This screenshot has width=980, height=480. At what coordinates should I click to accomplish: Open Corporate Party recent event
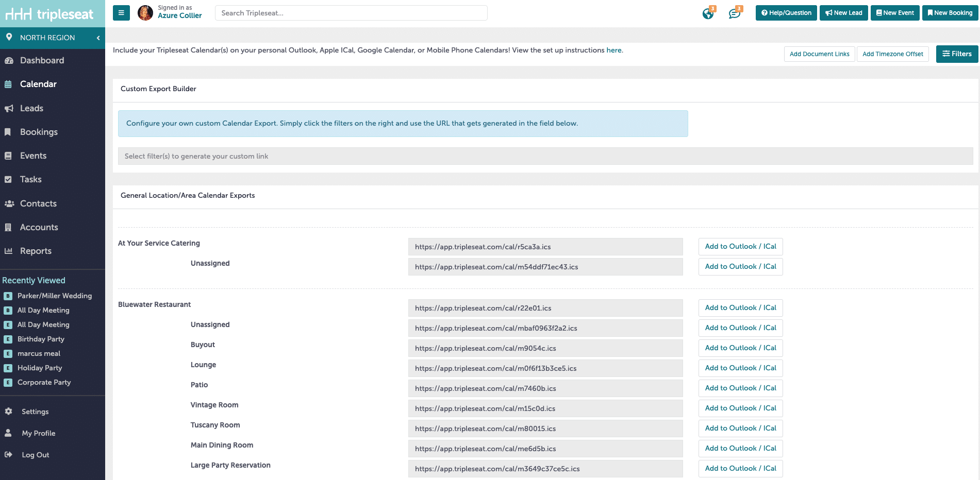(44, 382)
